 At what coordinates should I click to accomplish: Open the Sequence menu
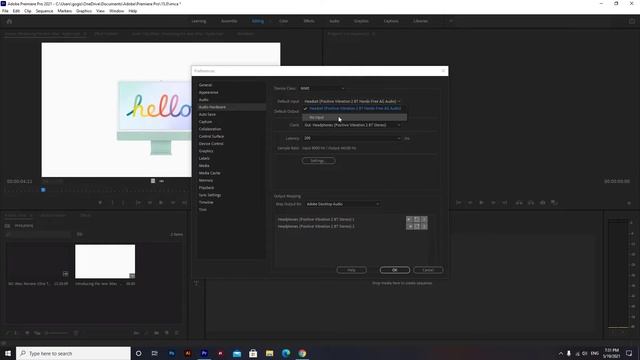click(x=44, y=11)
